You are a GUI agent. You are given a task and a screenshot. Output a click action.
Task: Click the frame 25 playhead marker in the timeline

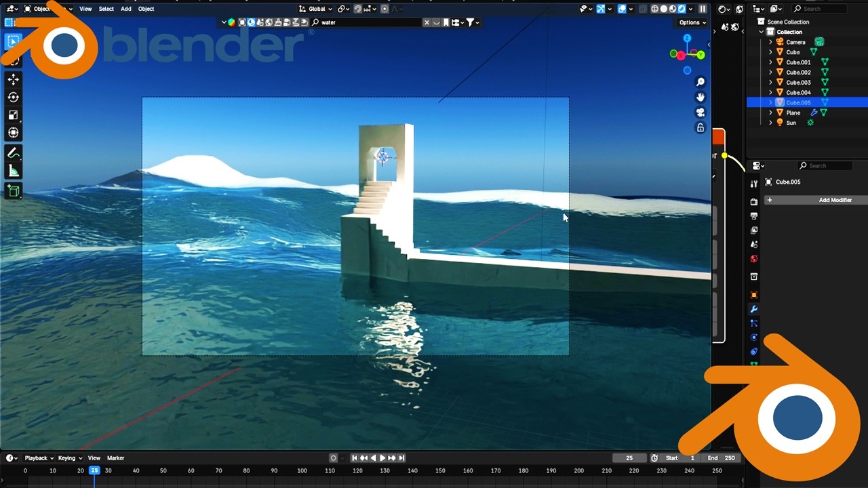click(94, 470)
